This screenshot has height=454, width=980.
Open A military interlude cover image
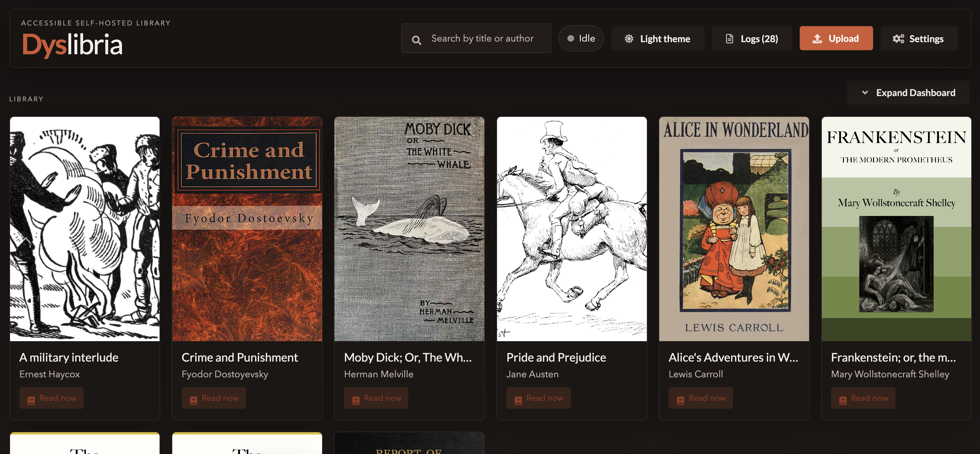point(85,229)
